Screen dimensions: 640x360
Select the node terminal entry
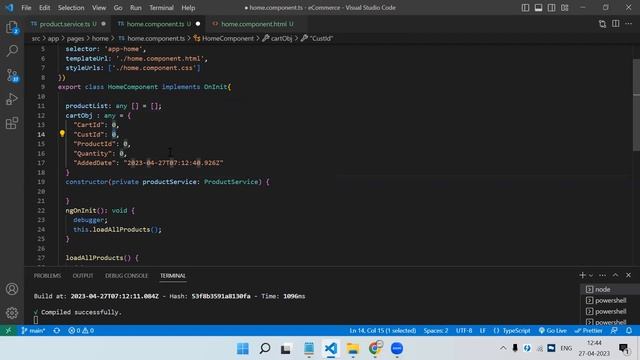tap(610, 289)
